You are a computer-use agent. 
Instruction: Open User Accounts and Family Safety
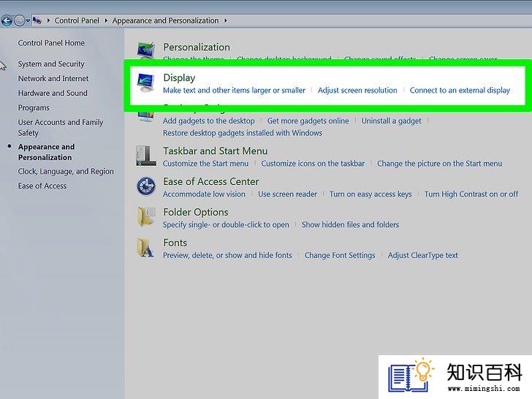[x=61, y=128]
